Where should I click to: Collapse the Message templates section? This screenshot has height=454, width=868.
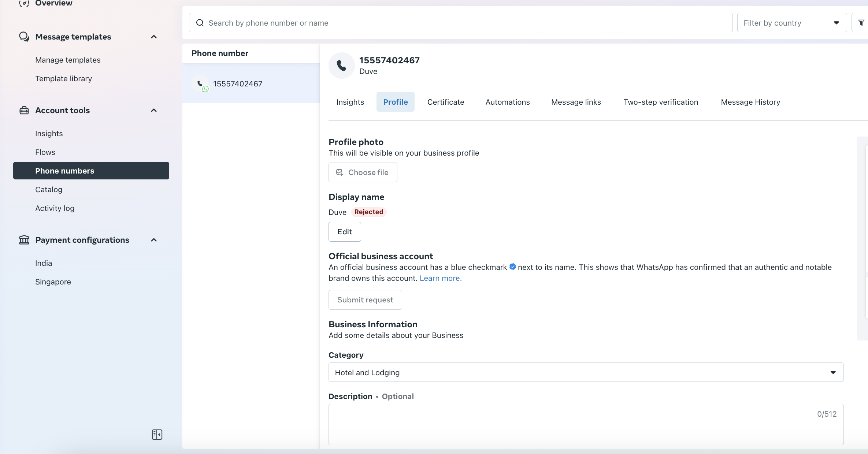(x=154, y=37)
